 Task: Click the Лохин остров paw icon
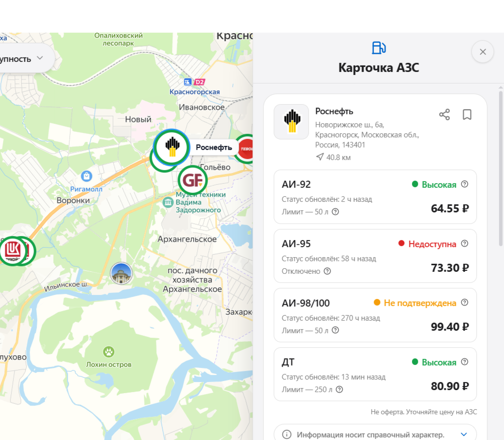pos(109,351)
